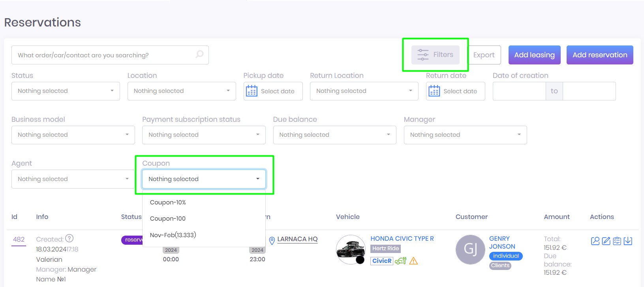Screen dimensions: 644x287
Task: Click the Add reservation button
Action: coord(599,55)
